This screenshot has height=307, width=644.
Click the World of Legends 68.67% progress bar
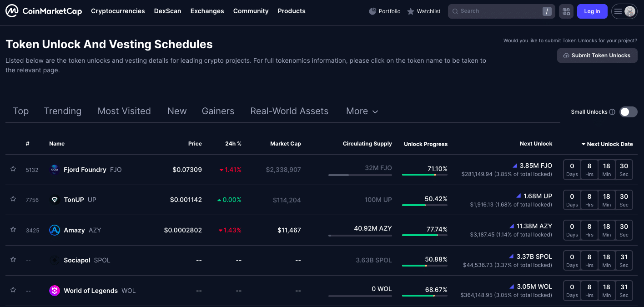425,296
